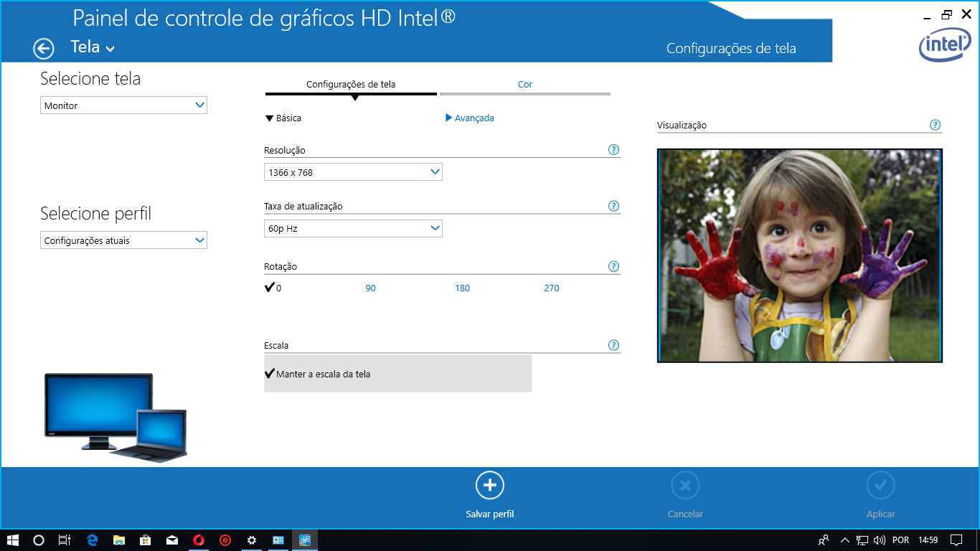980x551 pixels.
Task: Open Opera browser from taskbar
Action: click(x=199, y=540)
